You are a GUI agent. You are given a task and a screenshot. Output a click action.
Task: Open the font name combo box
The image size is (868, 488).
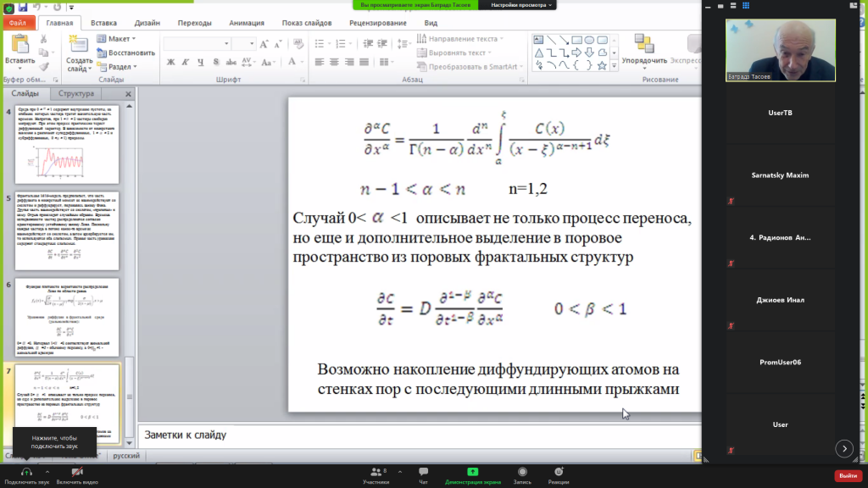pos(197,44)
